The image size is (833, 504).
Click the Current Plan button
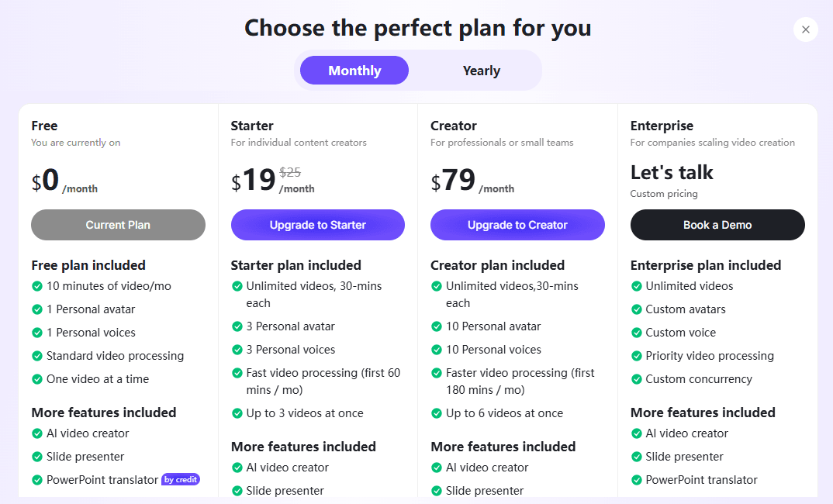click(118, 225)
